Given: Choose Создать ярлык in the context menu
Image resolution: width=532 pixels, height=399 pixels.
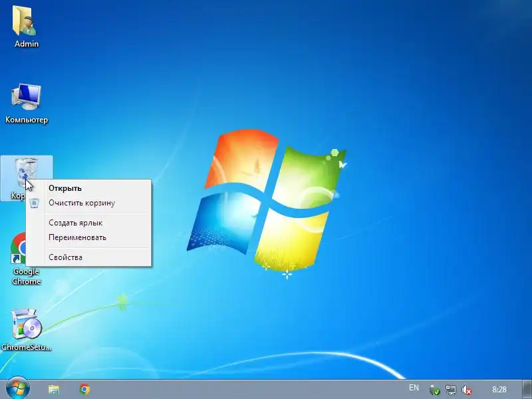Looking at the screenshot, I should coord(88,223).
